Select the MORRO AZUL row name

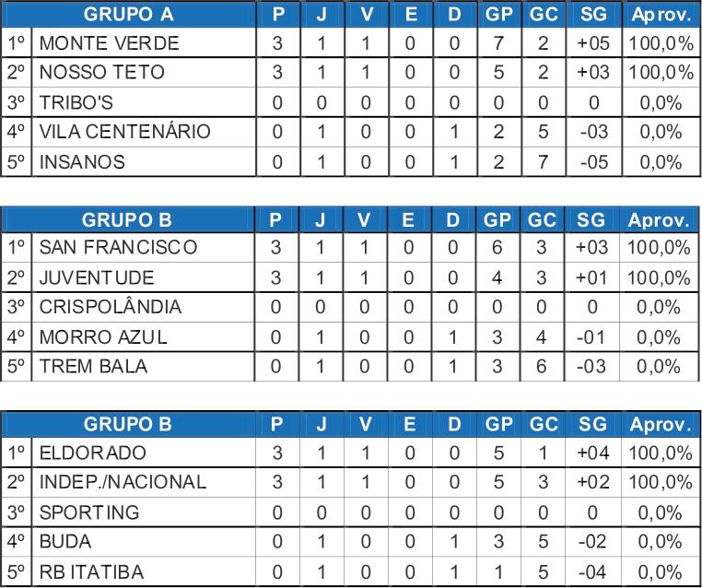pos(103,336)
